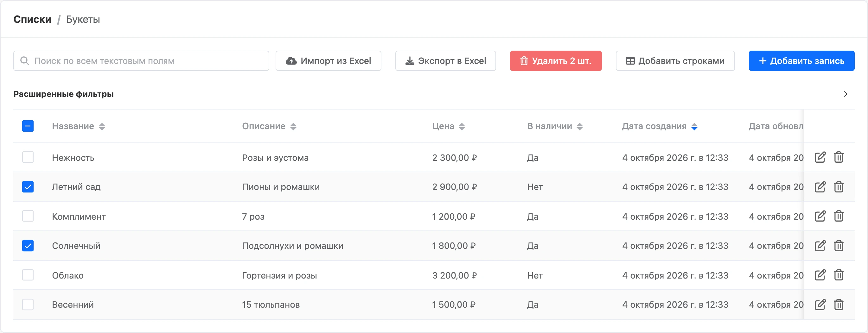Viewport: 868px width, 333px height.
Task: Sort by Название column arrows
Action: coord(102,127)
